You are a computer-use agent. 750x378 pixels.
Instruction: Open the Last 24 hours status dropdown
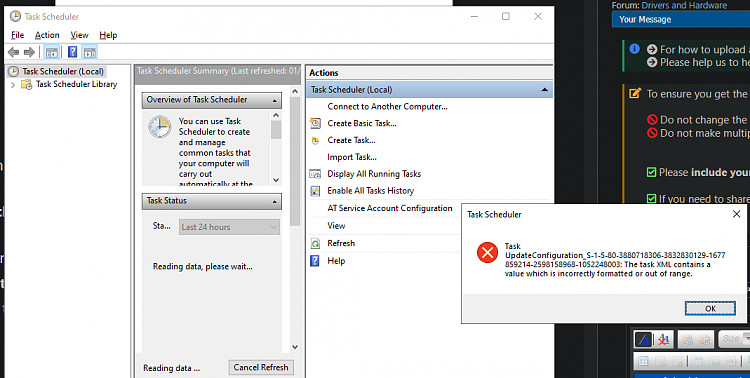coord(230,227)
